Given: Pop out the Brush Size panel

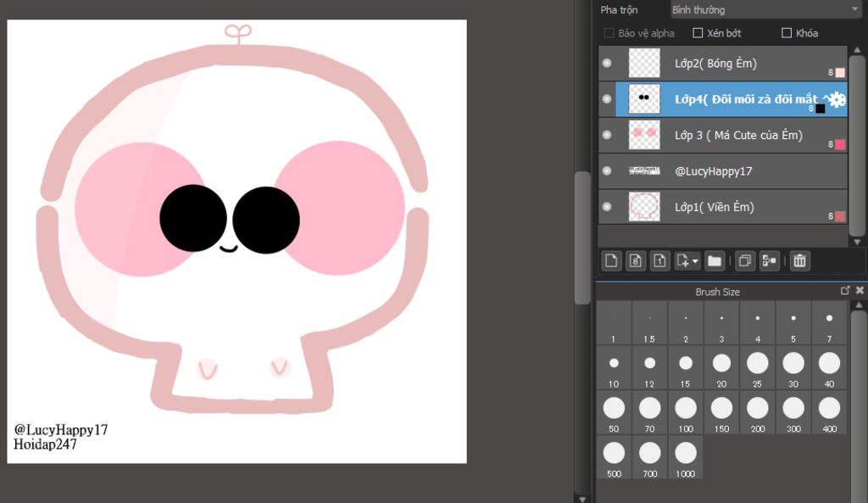Looking at the screenshot, I should tap(845, 291).
